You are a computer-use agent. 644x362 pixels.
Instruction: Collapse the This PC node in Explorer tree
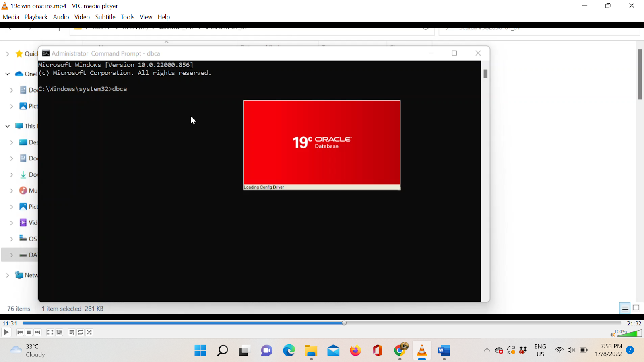pyautogui.click(x=8, y=126)
